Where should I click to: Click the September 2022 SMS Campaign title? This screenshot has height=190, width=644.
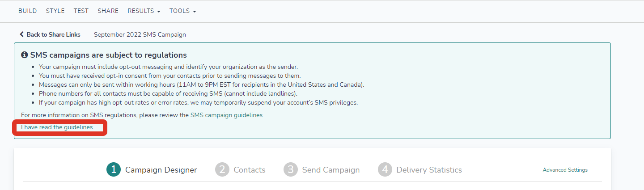(x=140, y=34)
